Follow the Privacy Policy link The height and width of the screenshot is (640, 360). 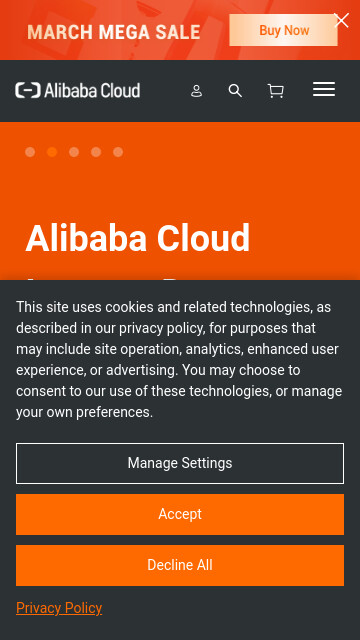(59, 608)
